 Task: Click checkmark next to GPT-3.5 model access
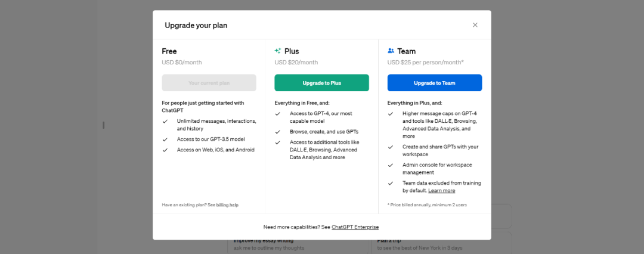(165, 139)
